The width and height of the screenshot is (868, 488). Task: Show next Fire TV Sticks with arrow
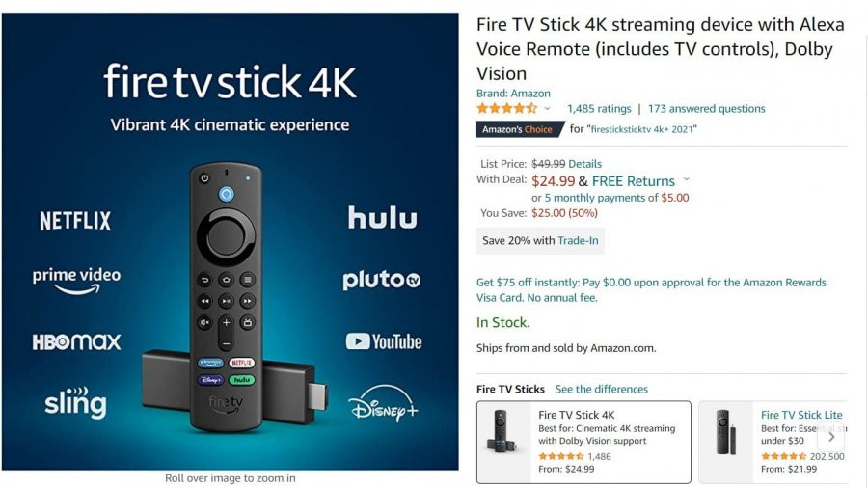point(831,437)
